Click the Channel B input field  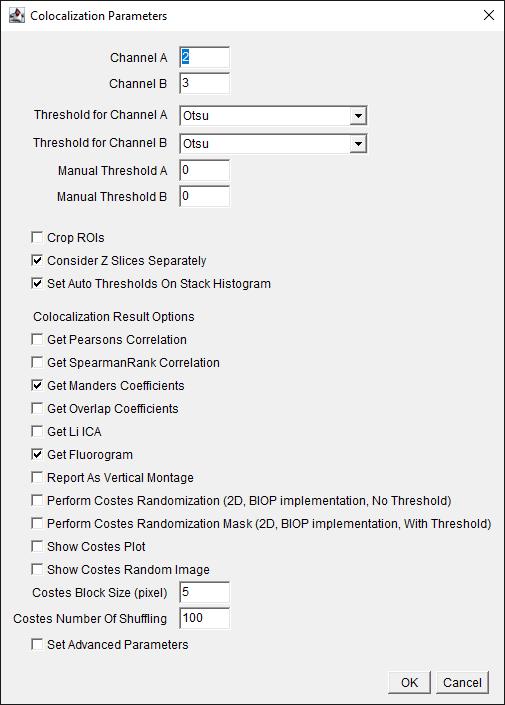point(204,83)
